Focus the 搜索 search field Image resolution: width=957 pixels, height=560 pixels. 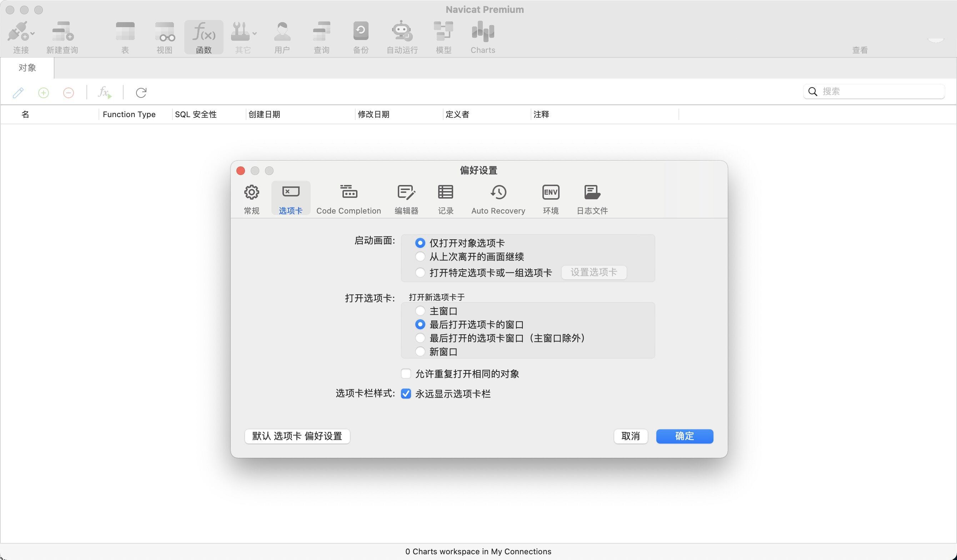[x=874, y=91]
